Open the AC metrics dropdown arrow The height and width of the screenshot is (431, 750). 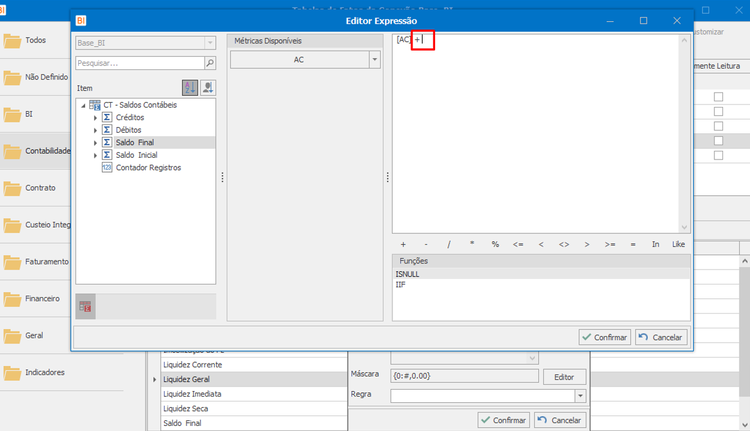[375, 60]
